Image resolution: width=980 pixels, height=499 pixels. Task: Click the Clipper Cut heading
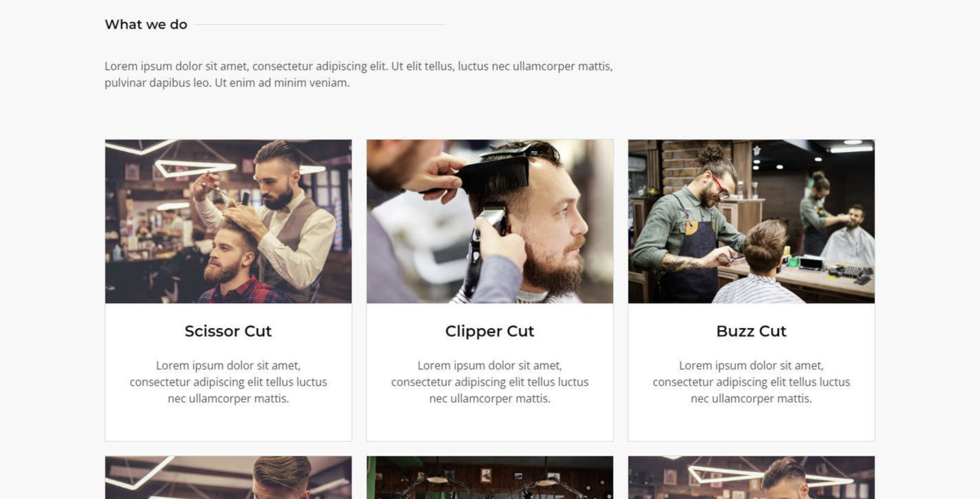490,331
